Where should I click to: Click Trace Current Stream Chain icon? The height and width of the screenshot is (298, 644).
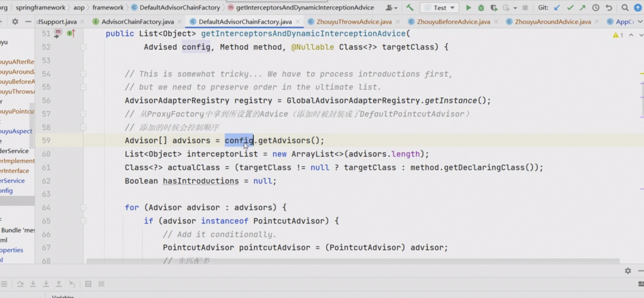click(x=101, y=284)
